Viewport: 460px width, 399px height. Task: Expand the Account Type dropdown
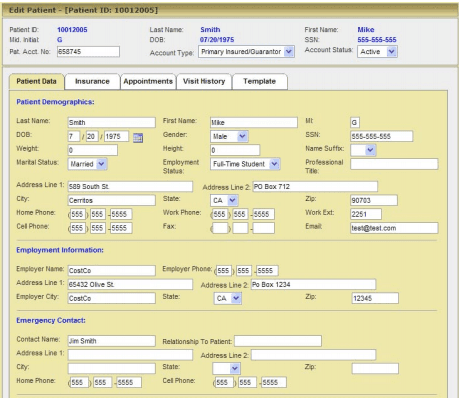[246, 52]
